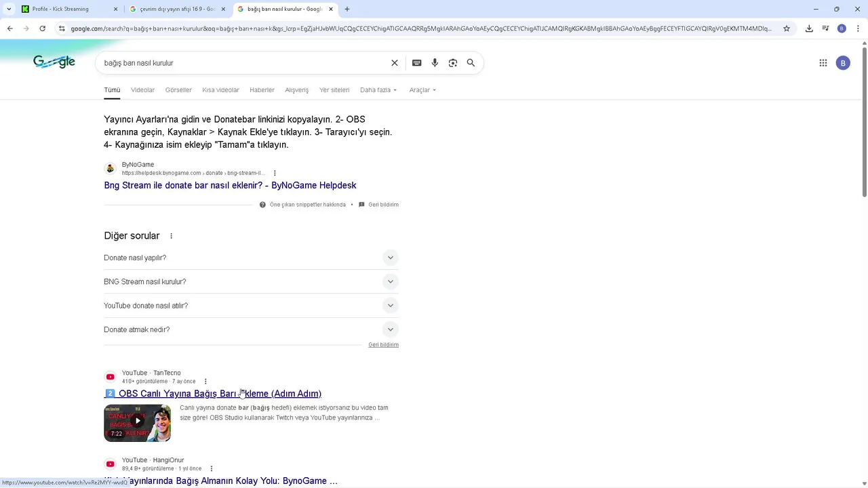Click 'Geri bildirim' next to snippet
Screen dimensions: 868x488
[x=383, y=205]
